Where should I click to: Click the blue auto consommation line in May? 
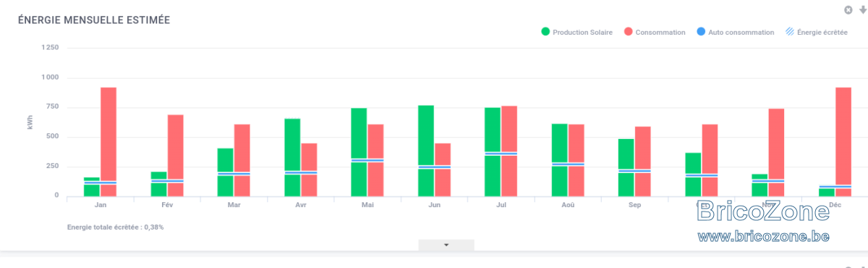pos(367,160)
